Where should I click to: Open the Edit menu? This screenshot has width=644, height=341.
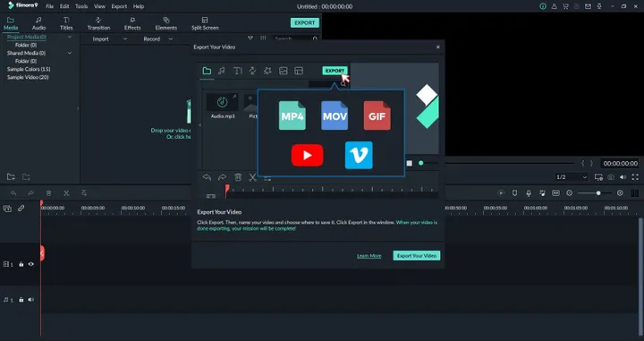[x=64, y=6]
